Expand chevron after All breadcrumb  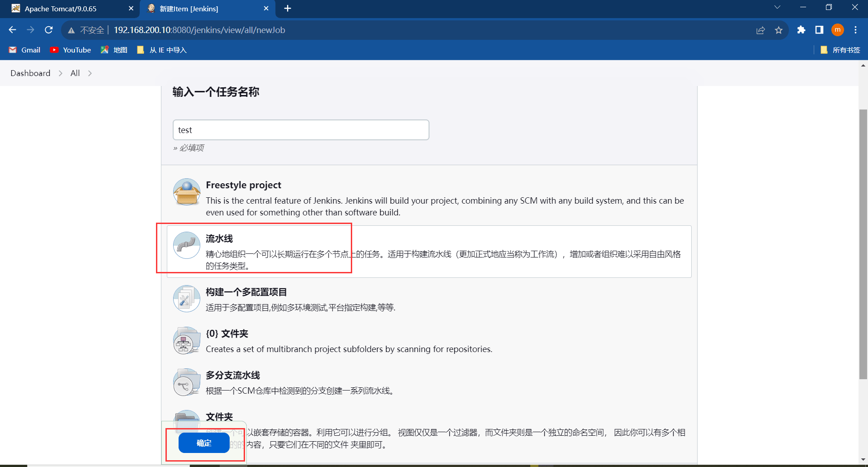tap(90, 73)
